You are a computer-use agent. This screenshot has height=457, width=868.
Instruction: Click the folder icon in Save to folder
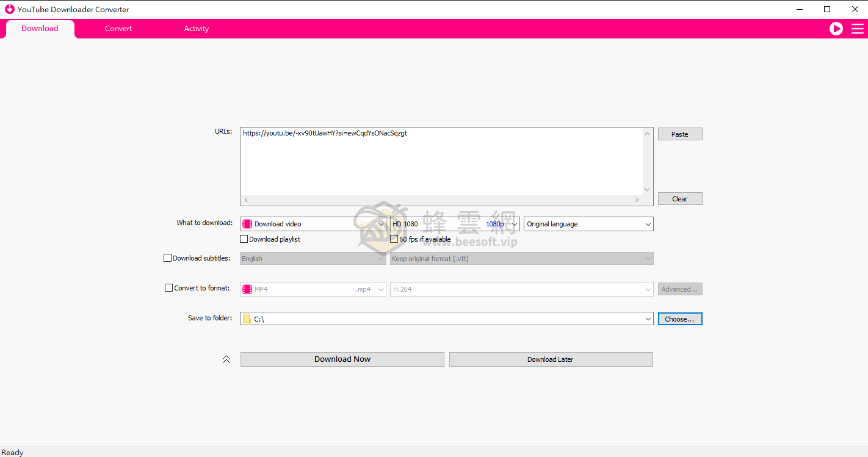[247, 318]
